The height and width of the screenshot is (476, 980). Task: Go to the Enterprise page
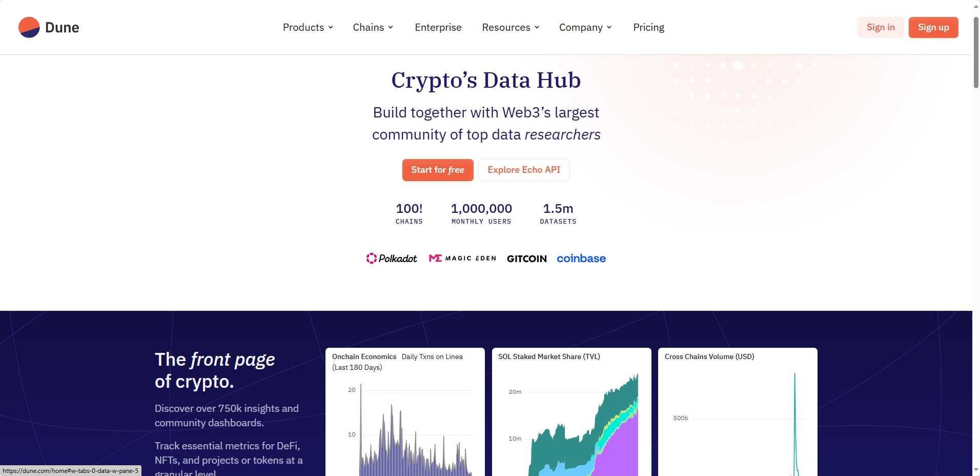coord(438,28)
